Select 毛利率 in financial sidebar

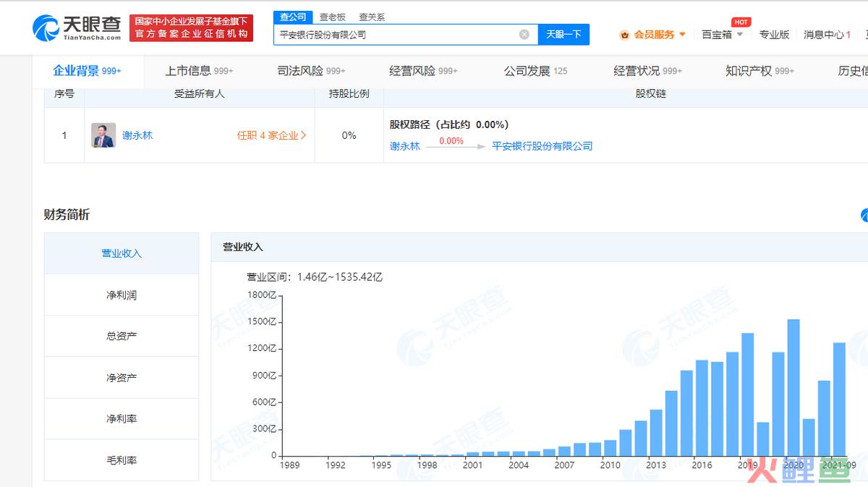point(122,460)
